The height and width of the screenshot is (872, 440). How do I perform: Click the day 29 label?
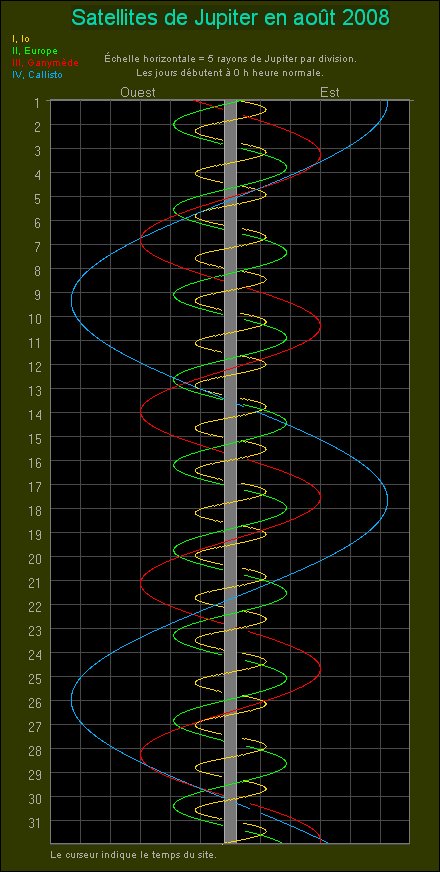point(34,773)
